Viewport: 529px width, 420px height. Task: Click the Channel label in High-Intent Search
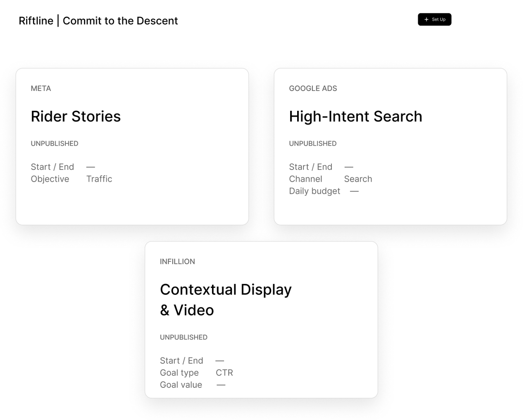pyautogui.click(x=305, y=179)
